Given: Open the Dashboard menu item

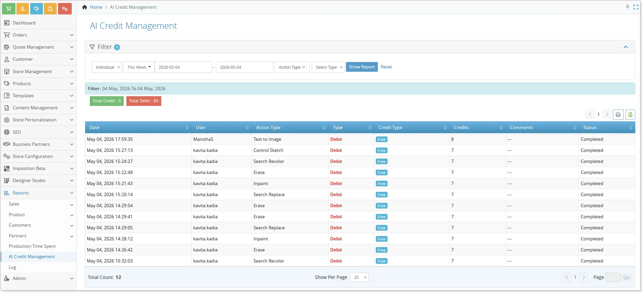Looking at the screenshot, I should point(24,23).
